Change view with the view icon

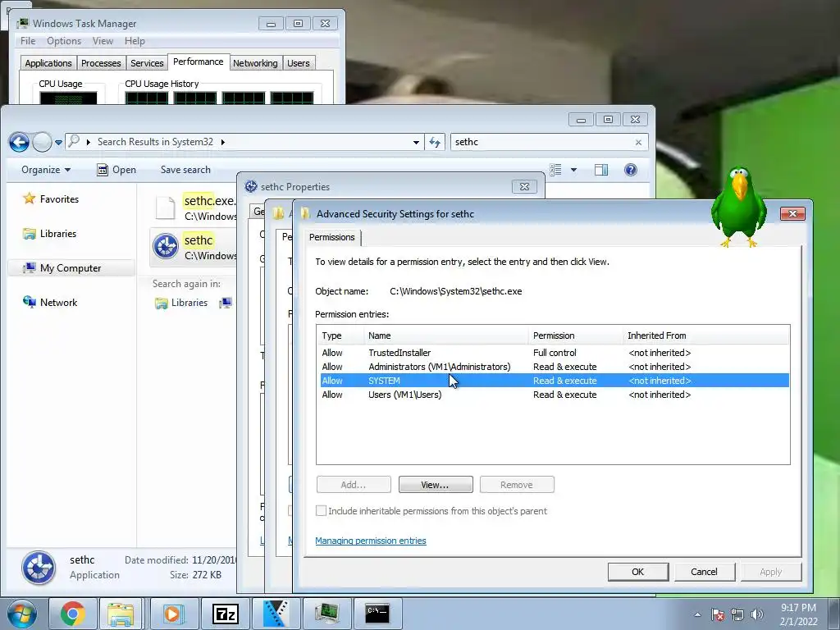[555, 170]
